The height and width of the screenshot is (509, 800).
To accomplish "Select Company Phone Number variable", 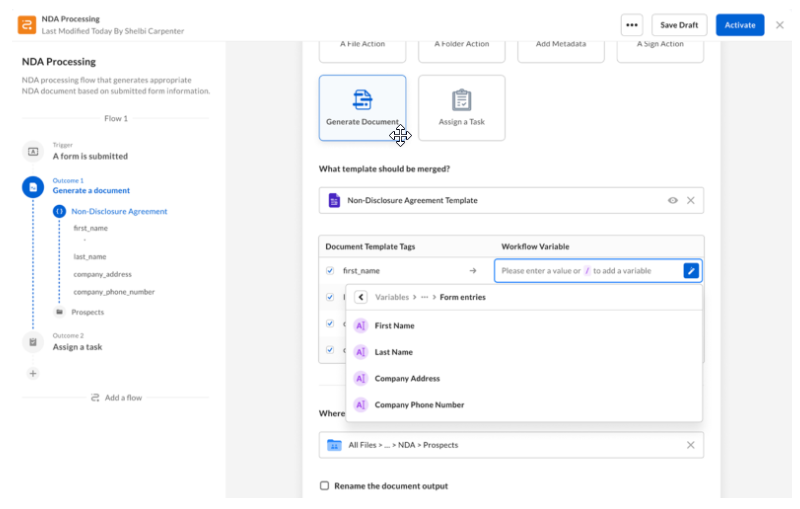I will click(419, 405).
